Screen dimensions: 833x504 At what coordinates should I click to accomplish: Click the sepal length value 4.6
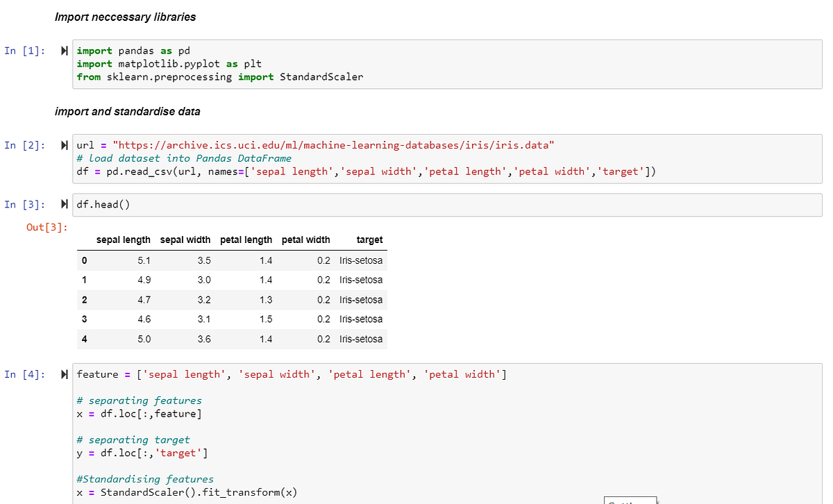click(x=144, y=319)
